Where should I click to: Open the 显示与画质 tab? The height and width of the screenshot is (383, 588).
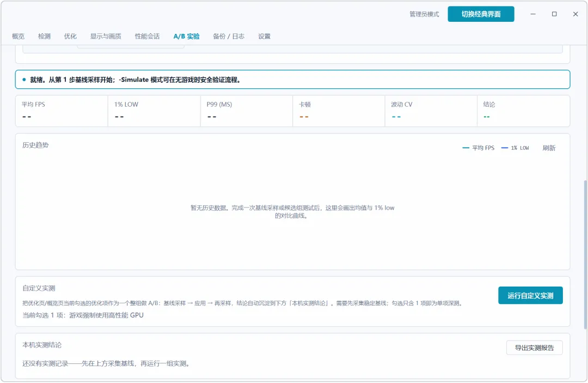[106, 37]
